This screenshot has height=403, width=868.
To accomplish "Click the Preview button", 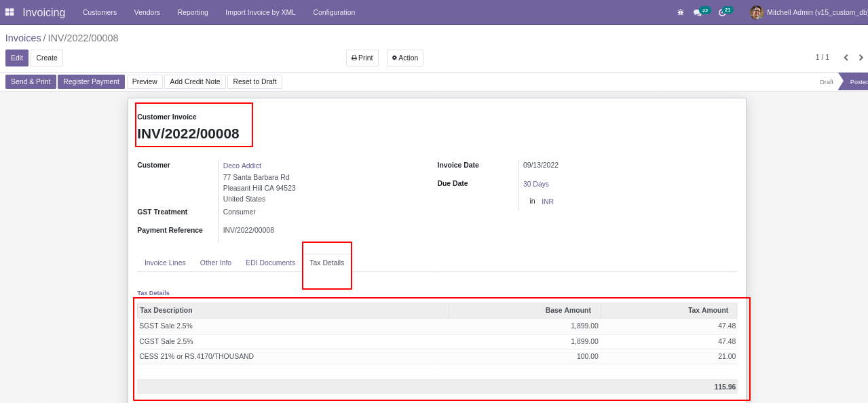I will [x=145, y=81].
